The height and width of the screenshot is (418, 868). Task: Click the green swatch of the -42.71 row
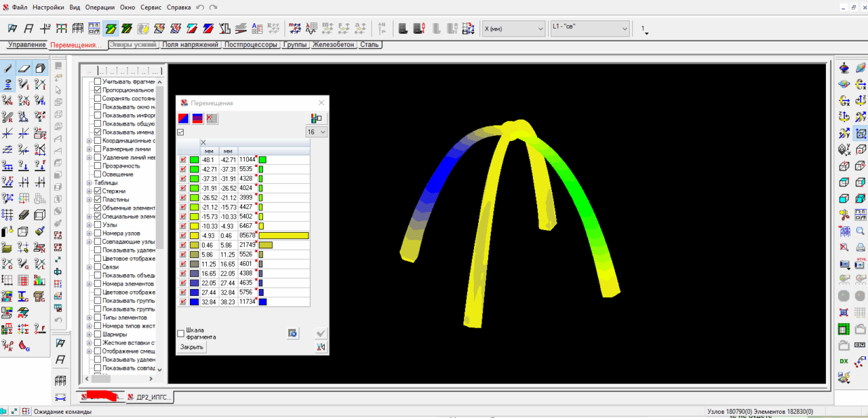(195, 169)
